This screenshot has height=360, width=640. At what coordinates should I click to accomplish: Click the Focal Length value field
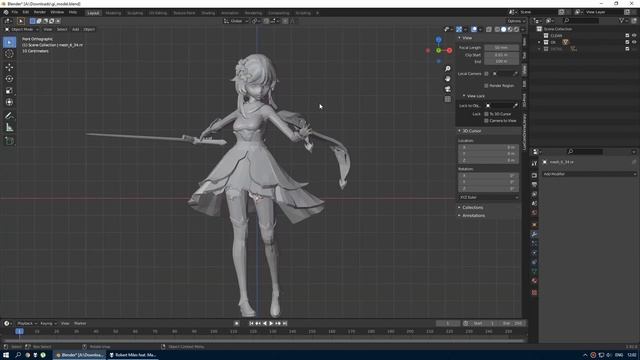[502, 48]
